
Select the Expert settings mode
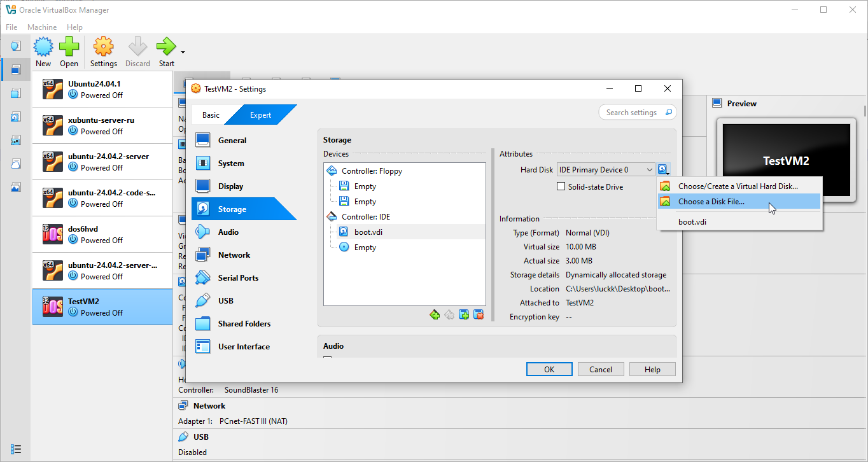[260, 115]
